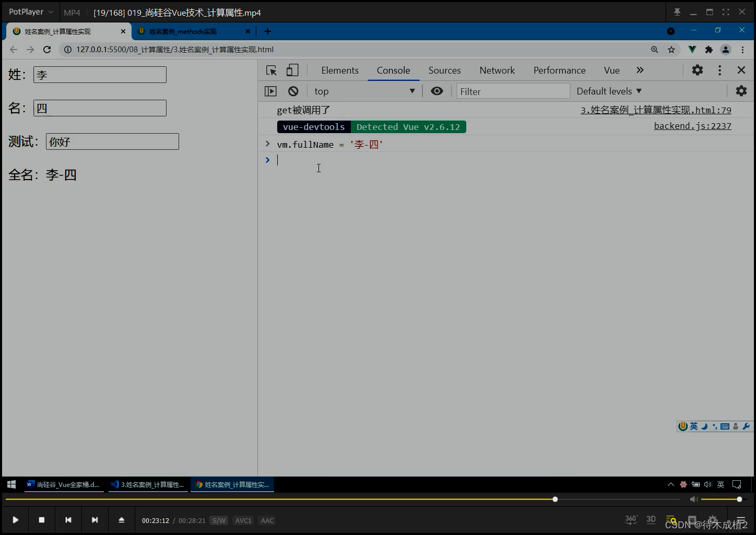
Task: Mute audio with the speaker icon
Action: [x=693, y=500]
